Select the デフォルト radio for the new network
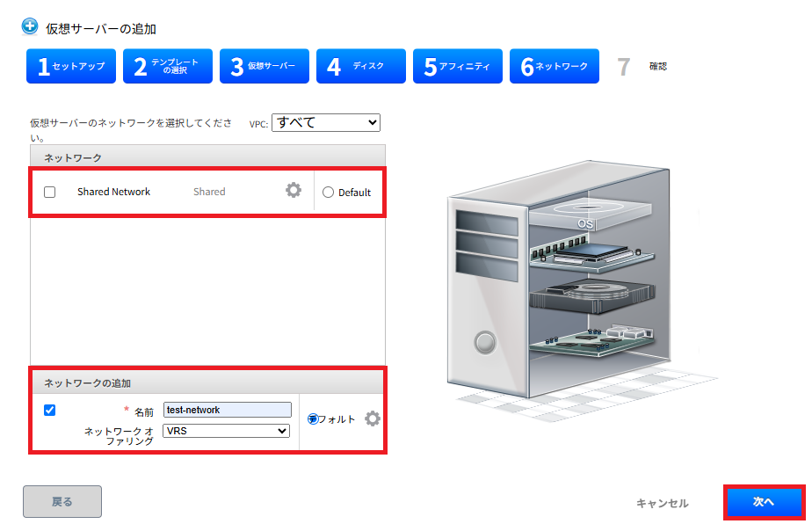This screenshot has width=812, height=524. pyautogui.click(x=313, y=418)
